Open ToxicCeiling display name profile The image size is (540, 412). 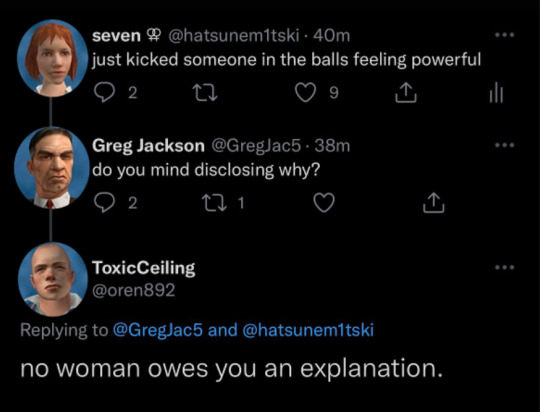144,268
